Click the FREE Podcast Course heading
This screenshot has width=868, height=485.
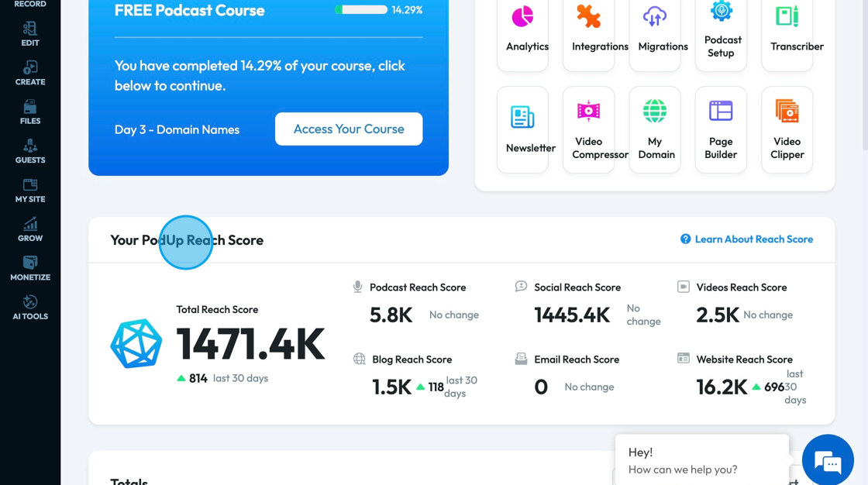tap(189, 10)
